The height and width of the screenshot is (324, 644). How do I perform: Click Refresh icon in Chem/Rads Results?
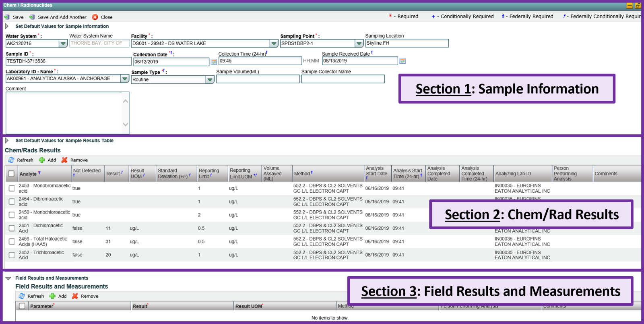tap(11, 160)
